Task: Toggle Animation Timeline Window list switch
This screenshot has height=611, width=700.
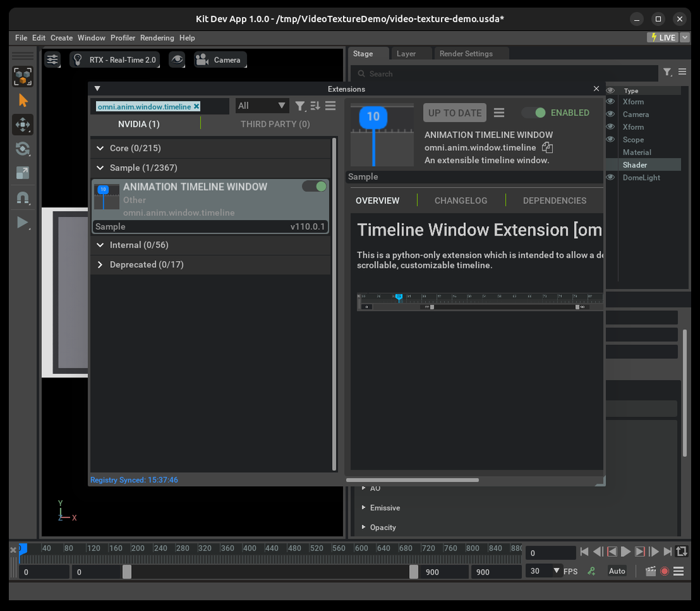Action: click(x=314, y=186)
